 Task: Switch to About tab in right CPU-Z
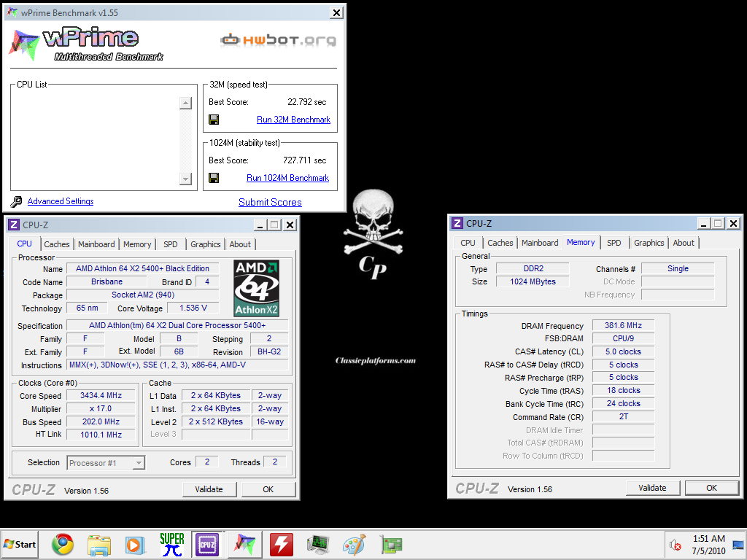tap(684, 243)
